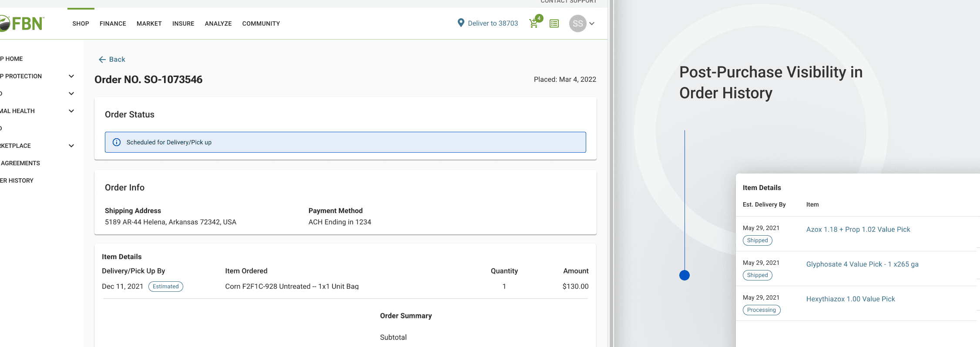This screenshot has height=347, width=980.
Task: Click the Delivery/Pick Up By column header
Action: (x=134, y=271)
